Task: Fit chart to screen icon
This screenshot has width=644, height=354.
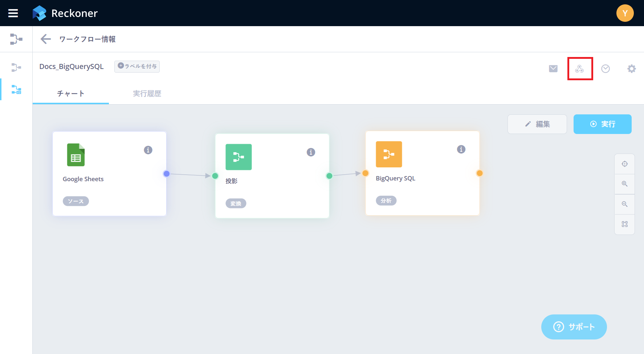Action: (624, 224)
